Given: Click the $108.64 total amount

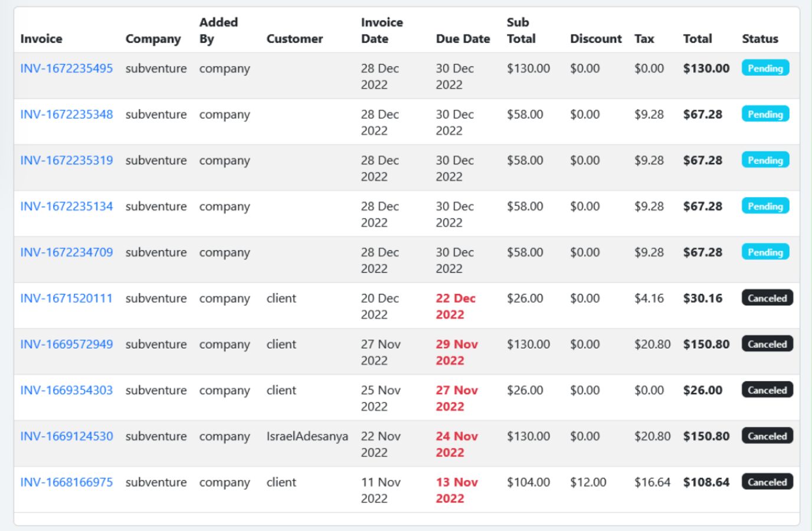Looking at the screenshot, I should tap(706, 483).
